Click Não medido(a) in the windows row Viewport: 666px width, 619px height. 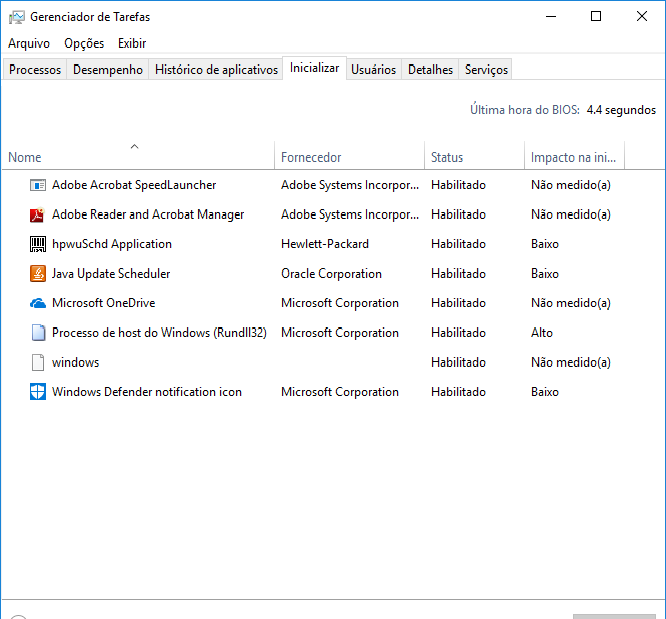coord(570,362)
